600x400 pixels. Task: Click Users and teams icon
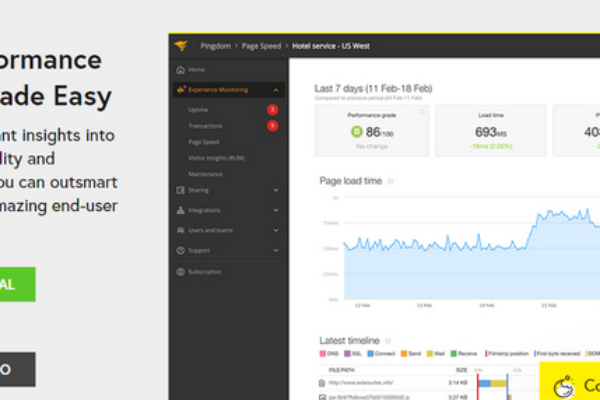[x=181, y=230]
